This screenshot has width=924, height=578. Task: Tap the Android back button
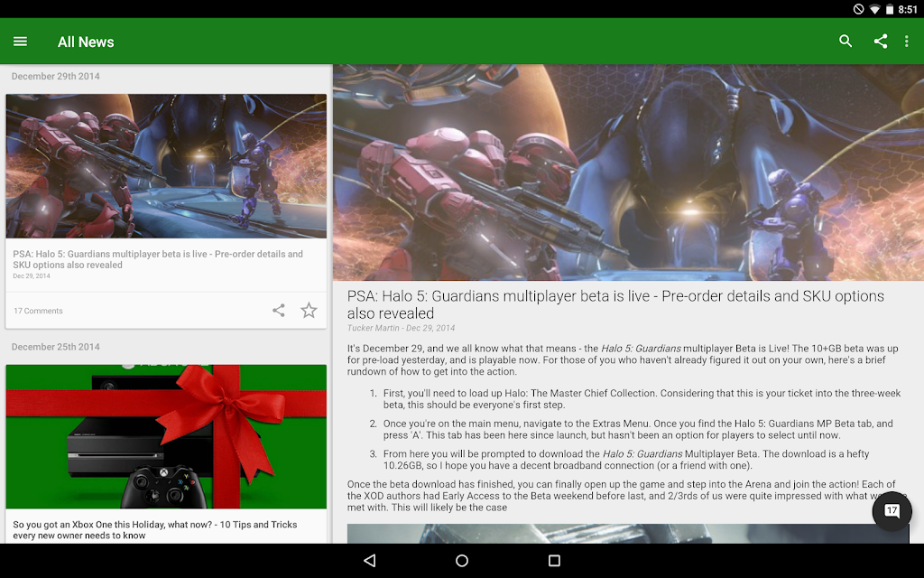pos(369,560)
